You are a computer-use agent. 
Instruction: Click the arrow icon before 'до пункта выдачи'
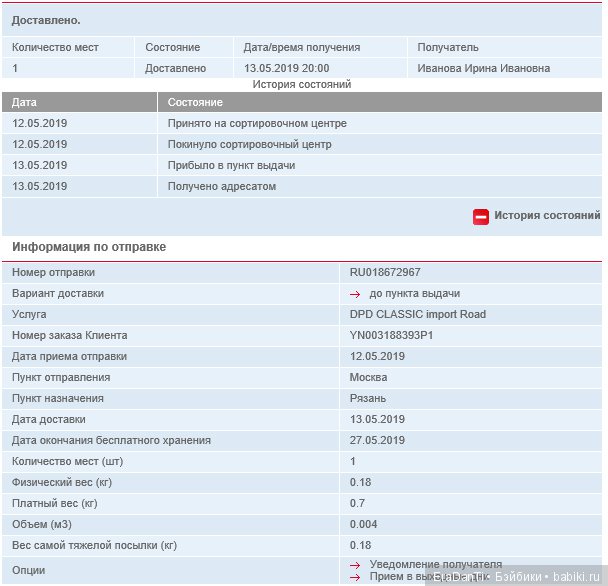point(355,294)
